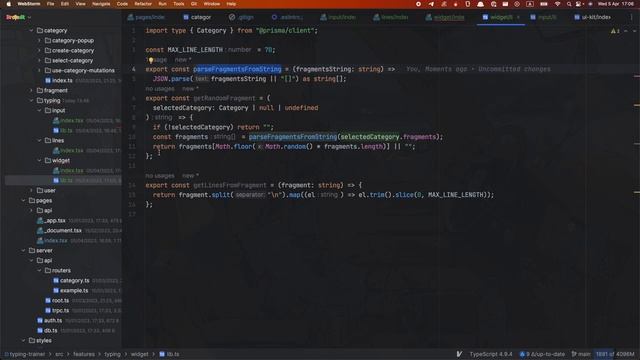Collapse the routers folder chevron
640x360 pixels.
click(x=39, y=271)
